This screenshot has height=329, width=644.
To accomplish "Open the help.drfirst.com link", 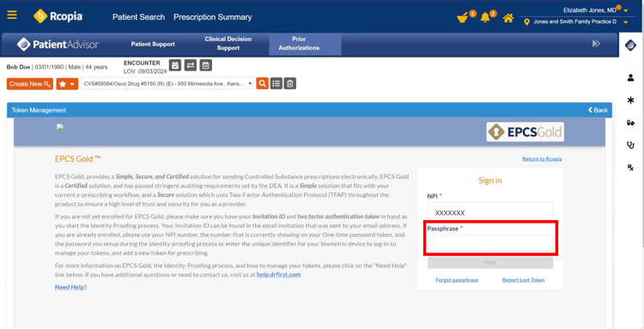I will [x=278, y=274].
